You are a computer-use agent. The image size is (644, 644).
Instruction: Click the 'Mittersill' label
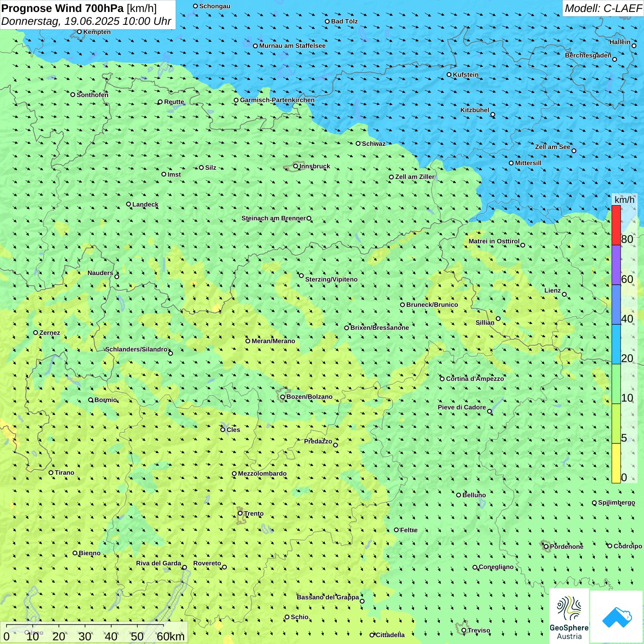(528, 163)
